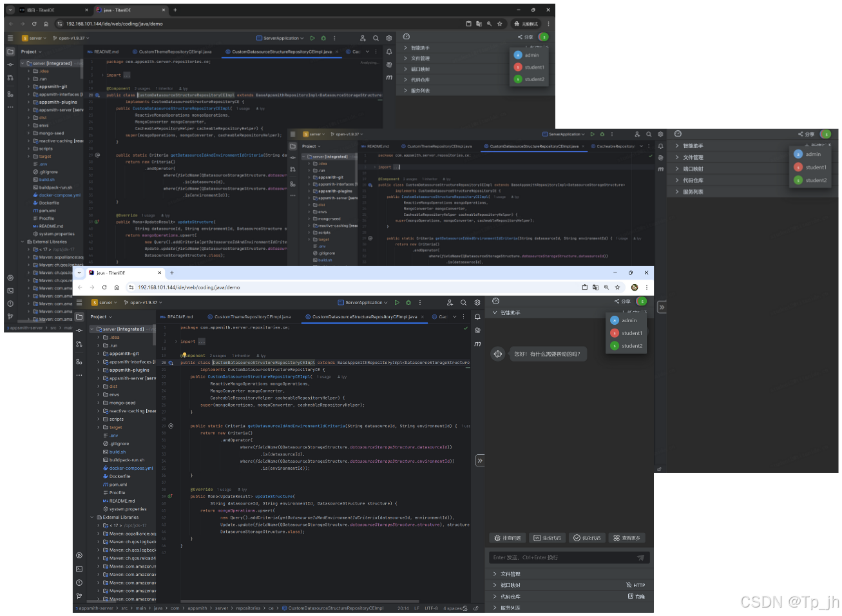Open IDE settings gear in front window
Viewport: 842px width, 616px height.
477,302
